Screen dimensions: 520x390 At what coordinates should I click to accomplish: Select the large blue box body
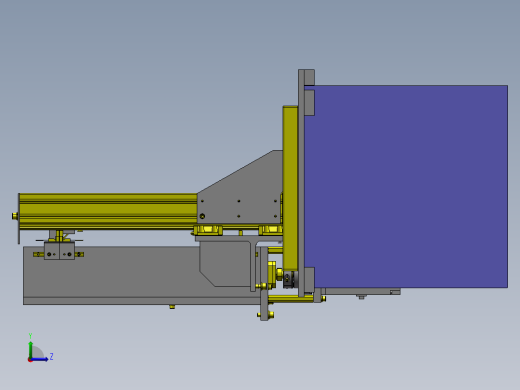(406, 187)
